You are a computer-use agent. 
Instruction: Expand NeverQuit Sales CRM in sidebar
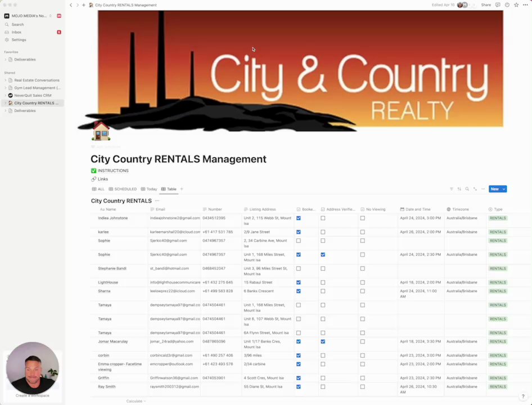[6, 96]
